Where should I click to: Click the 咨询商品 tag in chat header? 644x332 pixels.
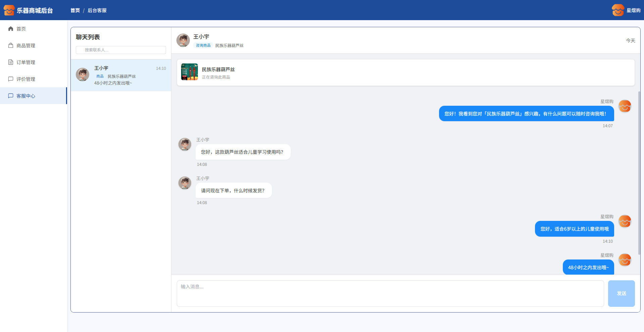pos(203,45)
